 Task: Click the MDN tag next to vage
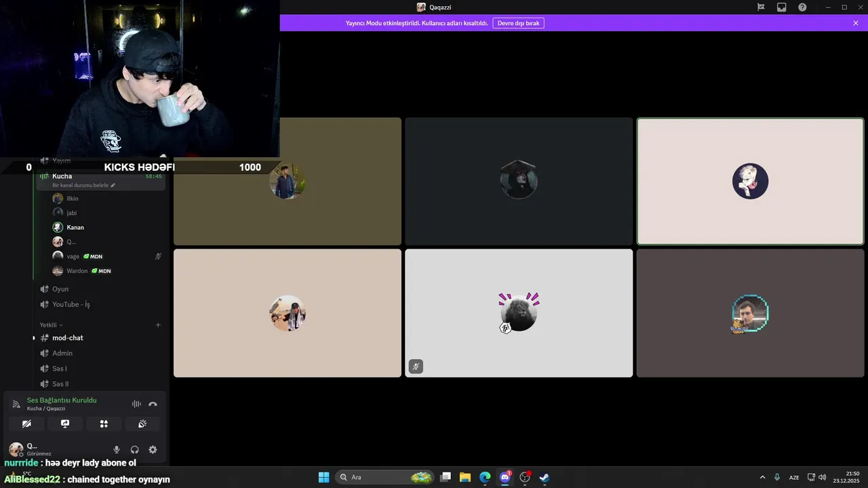tap(93, 256)
